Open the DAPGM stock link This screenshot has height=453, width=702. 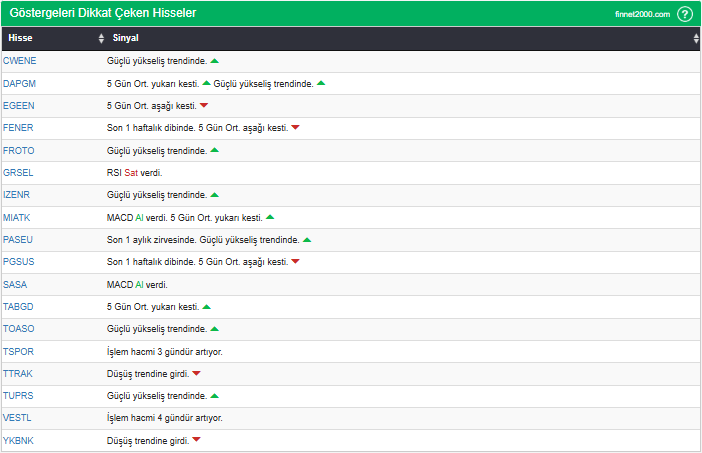click(x=20, y=83)
